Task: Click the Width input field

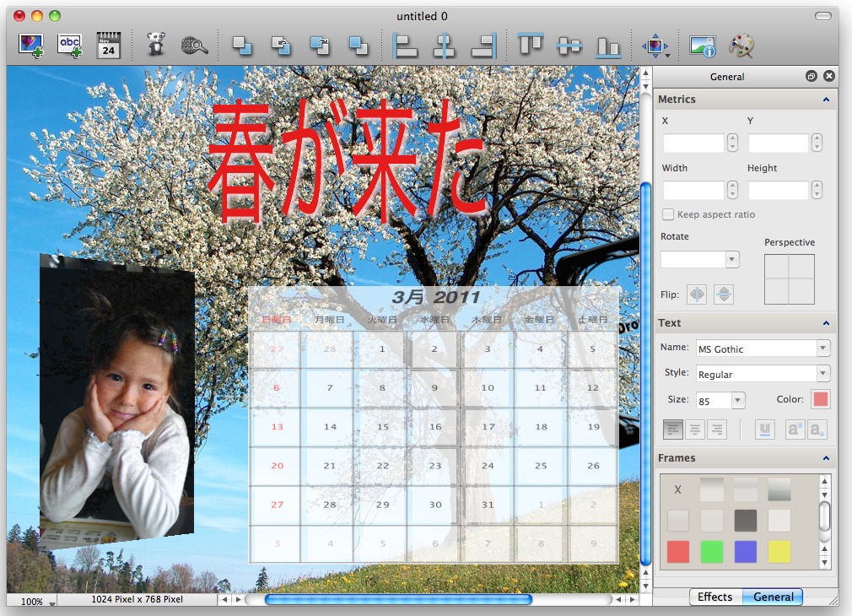Action: (x=694, y=191)
